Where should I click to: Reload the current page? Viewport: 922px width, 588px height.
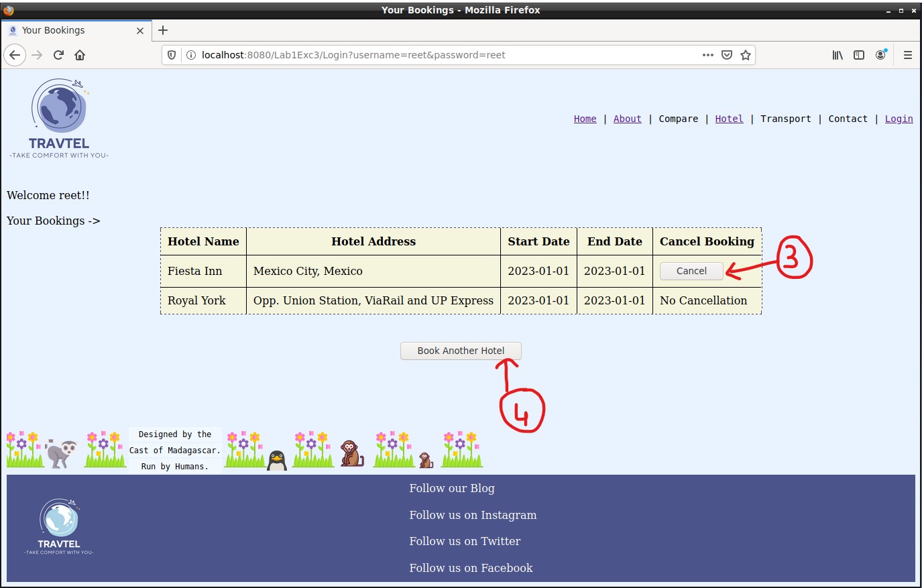point(58,55)
